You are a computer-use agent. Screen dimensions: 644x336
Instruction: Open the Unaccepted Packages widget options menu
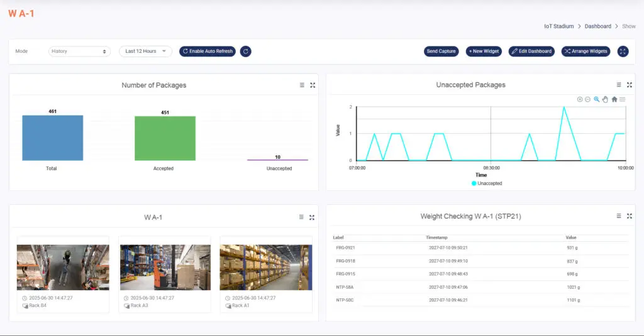click(x=619, y=85)
